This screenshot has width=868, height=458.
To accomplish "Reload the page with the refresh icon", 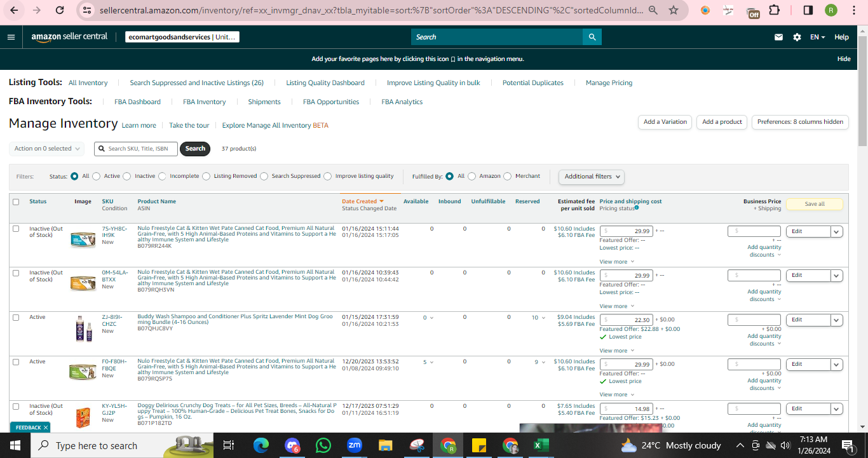I will (x=59, y=10).
